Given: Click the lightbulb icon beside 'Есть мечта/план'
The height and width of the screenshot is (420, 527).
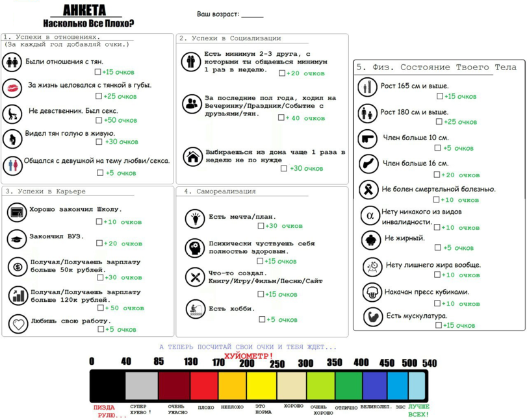Looking at the screenshot, I should [195, 219].
